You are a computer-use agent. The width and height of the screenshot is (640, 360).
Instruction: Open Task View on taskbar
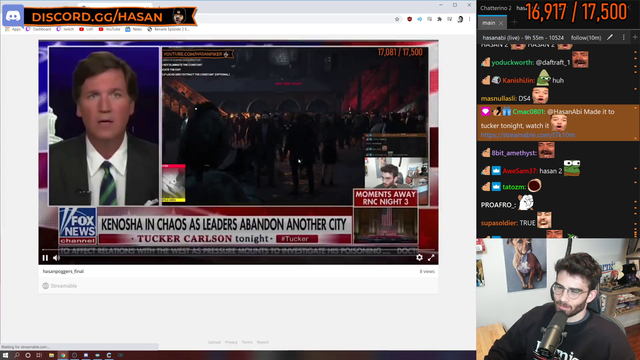pos(39,356)
